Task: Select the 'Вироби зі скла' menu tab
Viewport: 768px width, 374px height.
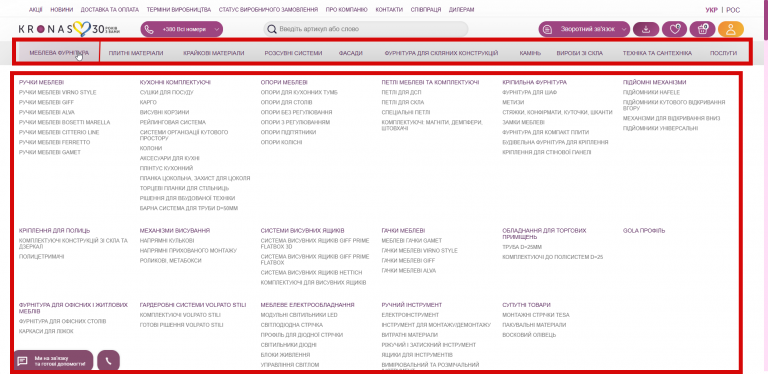Action: click(x=579, y=53)
